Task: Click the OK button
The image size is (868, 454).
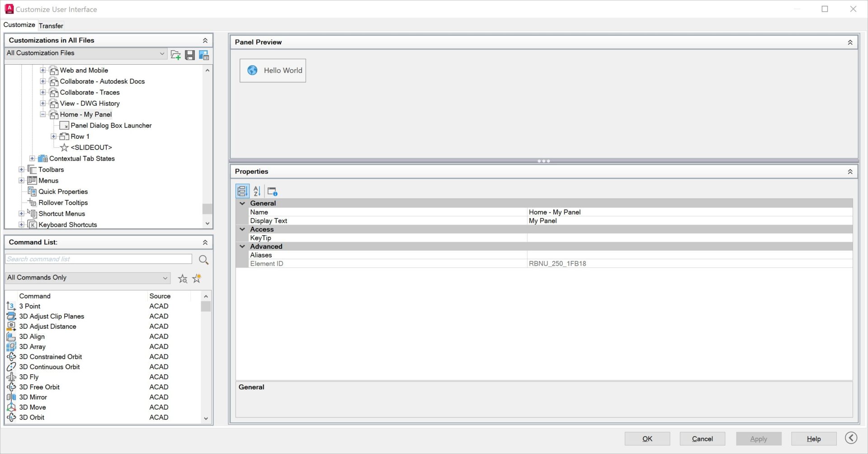Action: (647, 439)
